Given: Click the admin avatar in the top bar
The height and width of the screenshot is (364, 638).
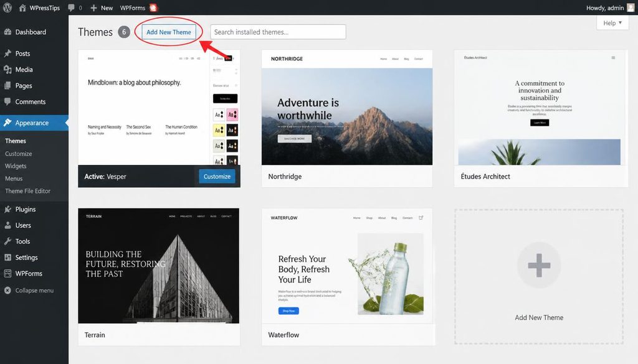Looking at the screenshot, I should pos(631,7).
